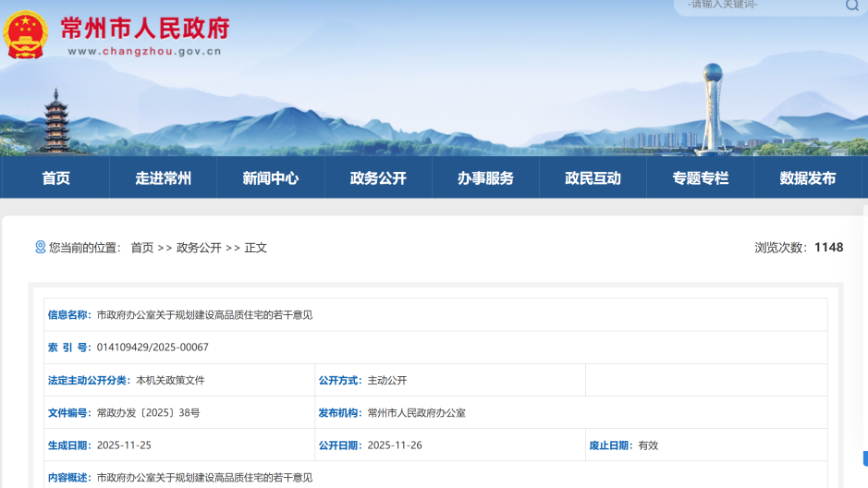Click the national emblem logo

pyautogui.click(x=26, y=35)
